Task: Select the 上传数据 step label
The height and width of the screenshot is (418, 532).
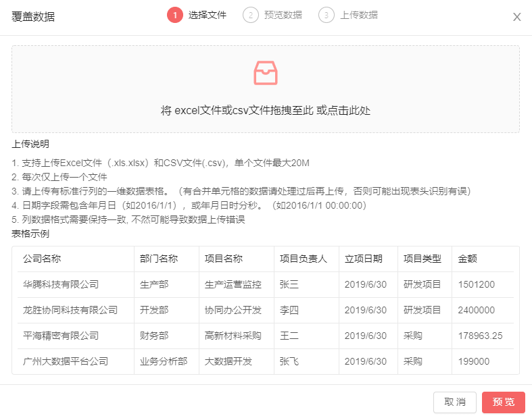Action: pyautogui.click(x=358, y=15)
